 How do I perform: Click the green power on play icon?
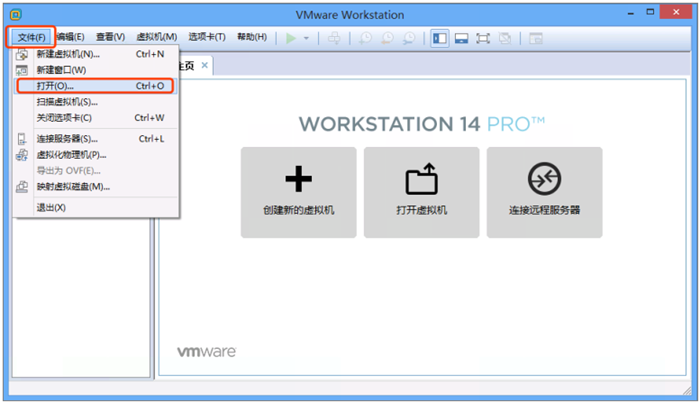291,38
